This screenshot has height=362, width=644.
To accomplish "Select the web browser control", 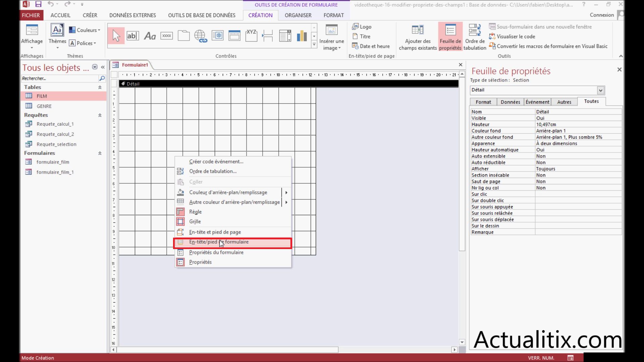I will (x=217, y=36).
